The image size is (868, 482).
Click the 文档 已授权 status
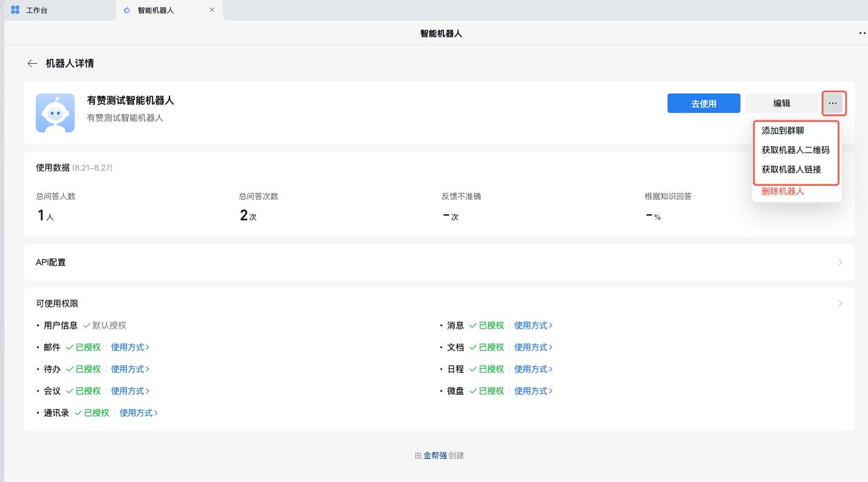tap(487, 347)
